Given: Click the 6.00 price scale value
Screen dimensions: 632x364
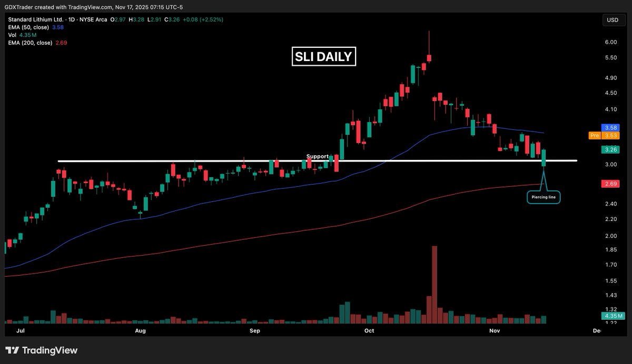Looking at the screenshot, I should point(610,42).
